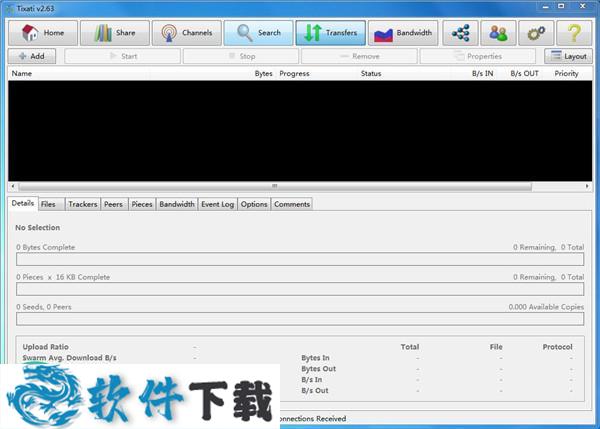Open the Search section
600x429 pixels.
coord(259,33)
